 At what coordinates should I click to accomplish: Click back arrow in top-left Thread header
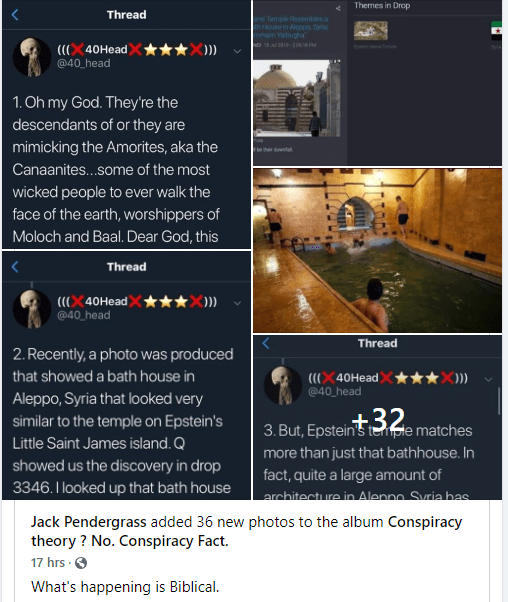pos(15,15)
